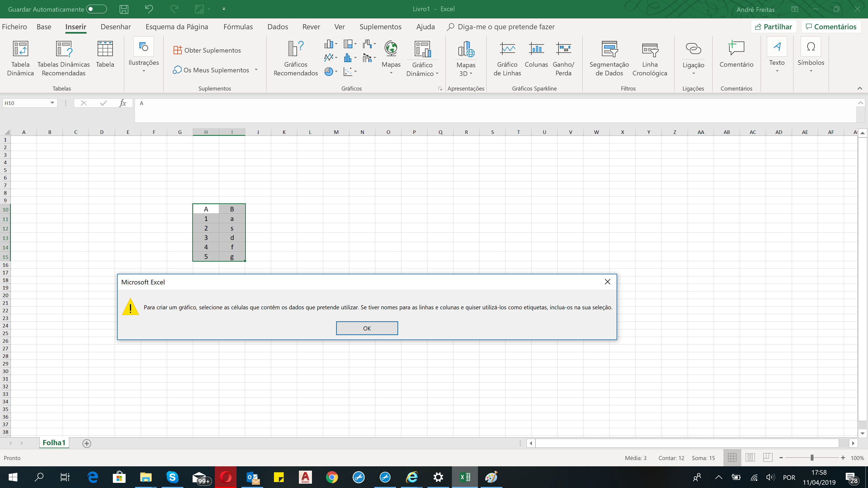Click the Save icon in the title bar
The image size is (868, 488).
point(124,9)
